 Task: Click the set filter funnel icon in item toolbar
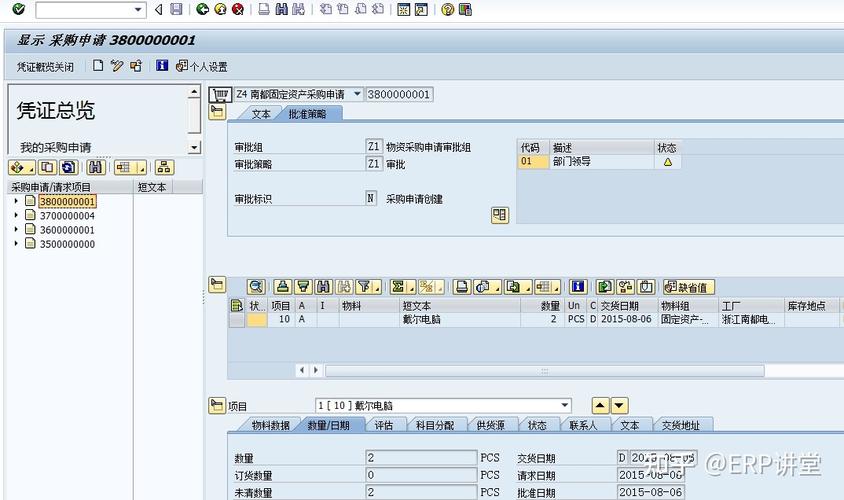coord(368,287)
